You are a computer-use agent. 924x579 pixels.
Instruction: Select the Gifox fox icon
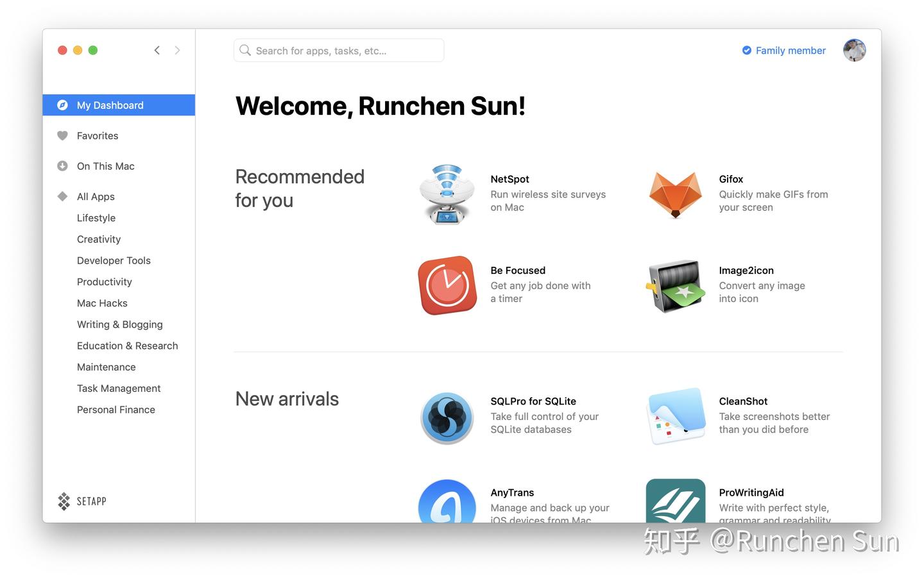(x=675, y=194)
